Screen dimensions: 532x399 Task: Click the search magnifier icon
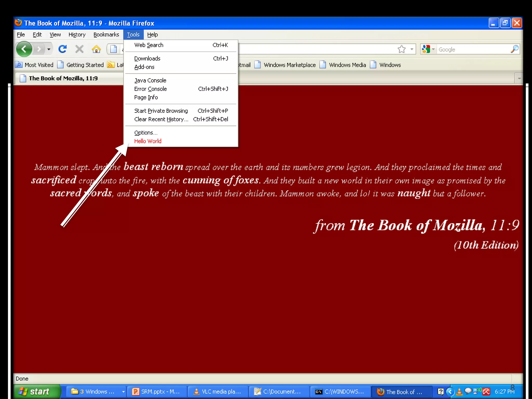tap(514, 49)
